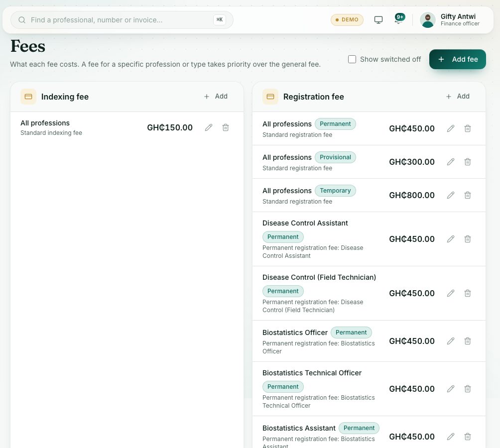Select the Biostatistics Technical Officer row title
Viewport: 500px width, 448px height.
312,373
